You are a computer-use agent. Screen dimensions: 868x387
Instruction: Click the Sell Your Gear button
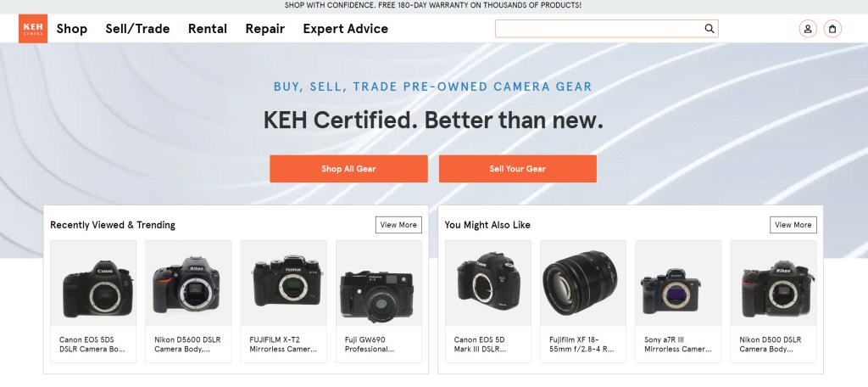(518, 169)
